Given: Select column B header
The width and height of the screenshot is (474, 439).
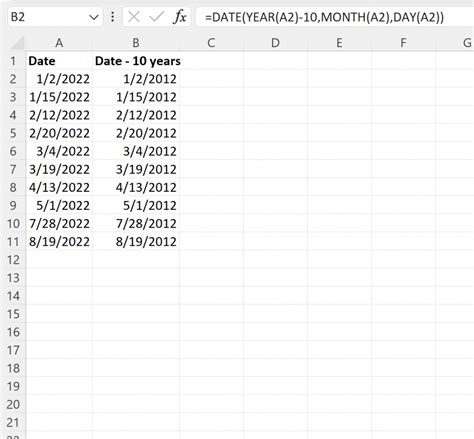Looking at the screenshot, I should click(136, 43).
